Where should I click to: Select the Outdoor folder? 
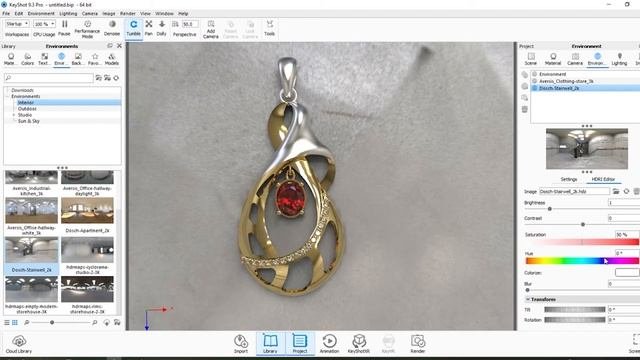(x=27, y=109)
